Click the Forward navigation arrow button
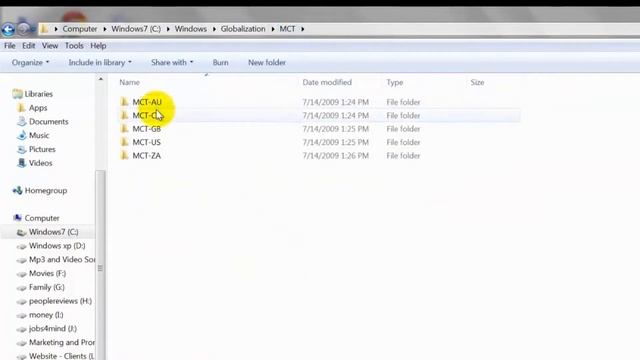 (x=23, y=29)
